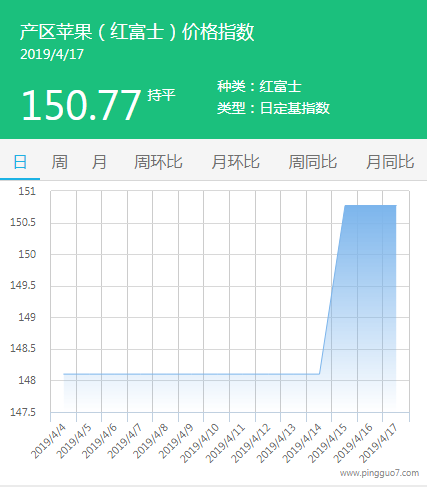Click the chart plateau at 150.77 level

point(371,206)
